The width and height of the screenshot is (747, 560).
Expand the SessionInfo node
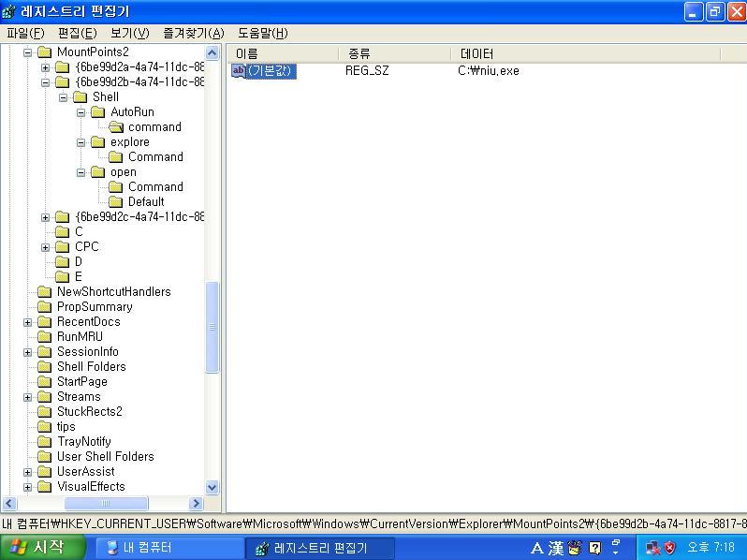[28, 352]
